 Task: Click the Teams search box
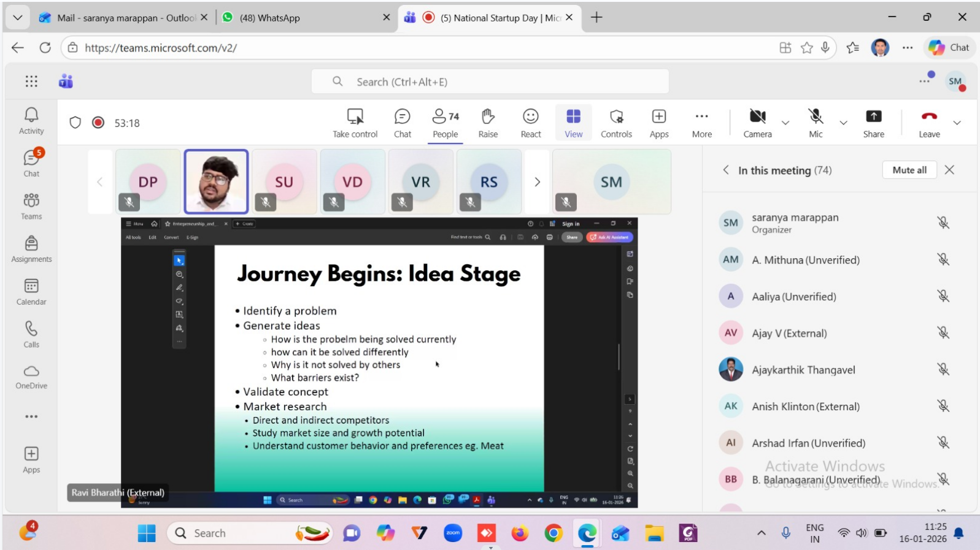tap(490, 82)
